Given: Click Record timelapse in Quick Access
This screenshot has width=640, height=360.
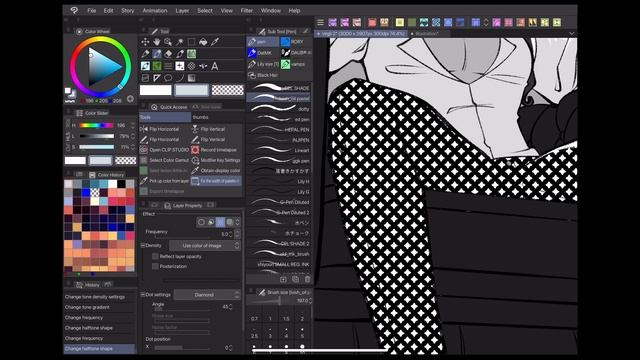Looking at the screenshot, I should coord(214,150).
